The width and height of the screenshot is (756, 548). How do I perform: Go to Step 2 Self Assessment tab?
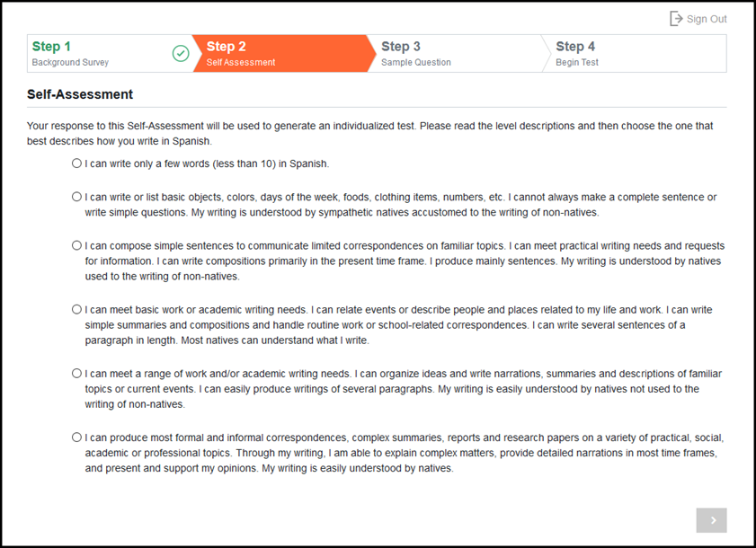[x=283, y=54]
